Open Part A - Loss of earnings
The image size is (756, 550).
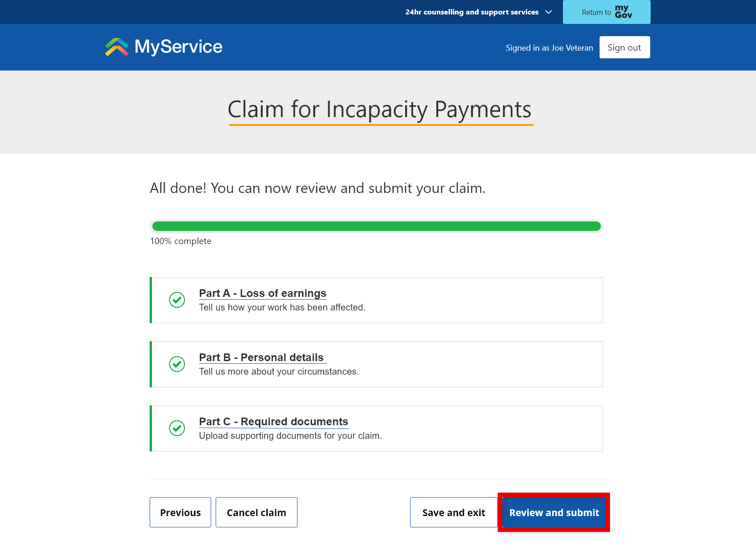pos(263,293)
